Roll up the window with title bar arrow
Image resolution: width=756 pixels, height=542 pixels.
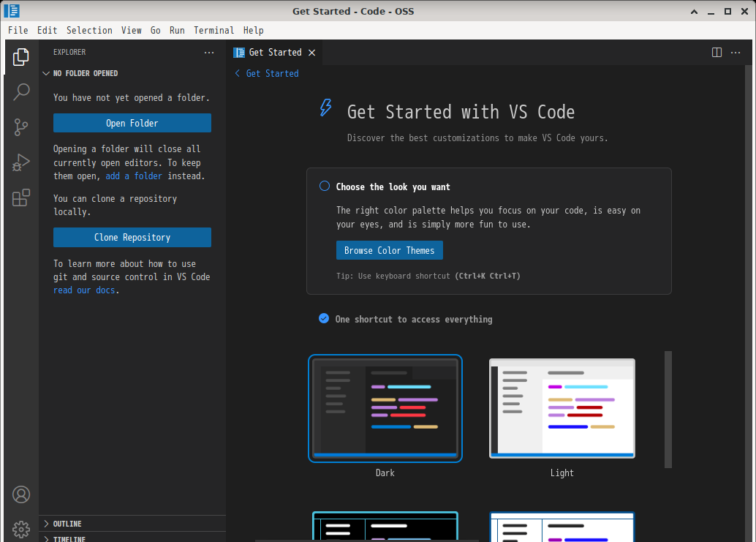click(694, 12)
